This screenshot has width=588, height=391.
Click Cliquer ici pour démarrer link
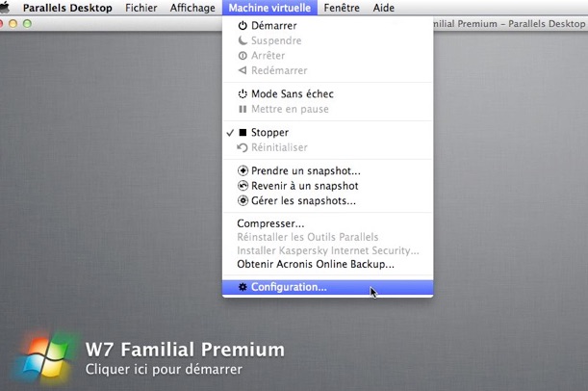164,369
